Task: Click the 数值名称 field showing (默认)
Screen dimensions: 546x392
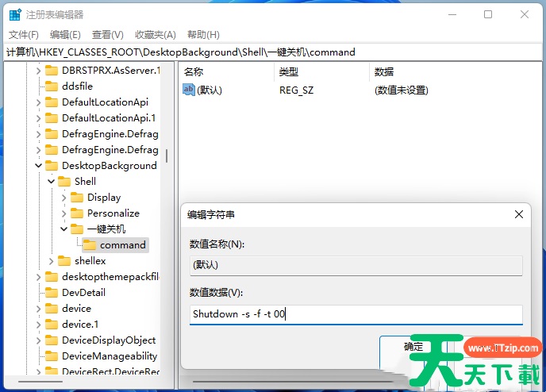Action: [356, 265]
